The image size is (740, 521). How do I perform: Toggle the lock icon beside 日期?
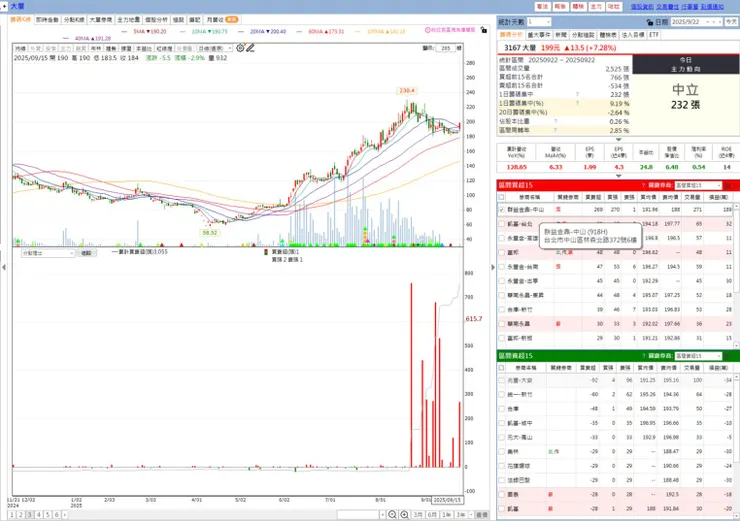[x=650, y=22]
